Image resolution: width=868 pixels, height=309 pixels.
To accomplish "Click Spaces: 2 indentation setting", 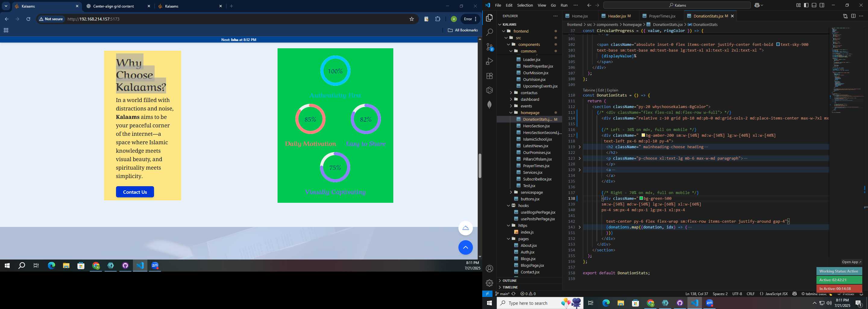I will [720, 294].
